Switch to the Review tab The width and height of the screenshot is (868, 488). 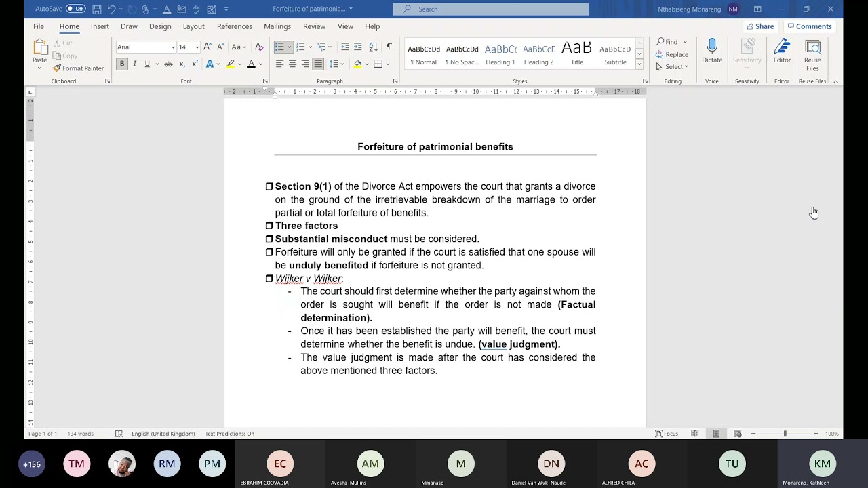(x=314, y=26)
